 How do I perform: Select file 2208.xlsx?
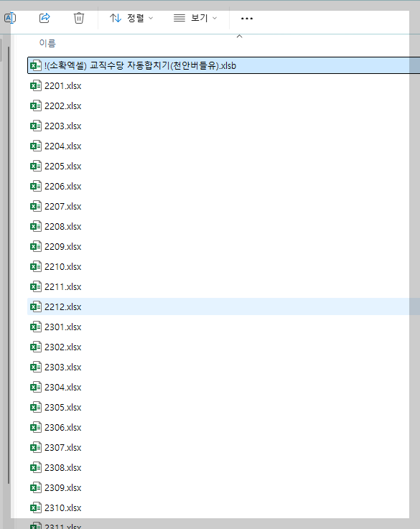pyautogui.click(x=62, y=227)
